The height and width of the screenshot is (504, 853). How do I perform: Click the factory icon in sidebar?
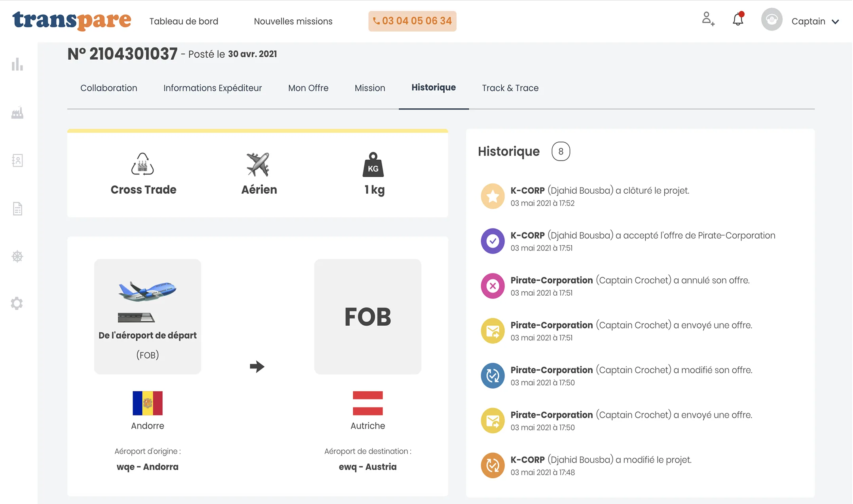point(17,113)
